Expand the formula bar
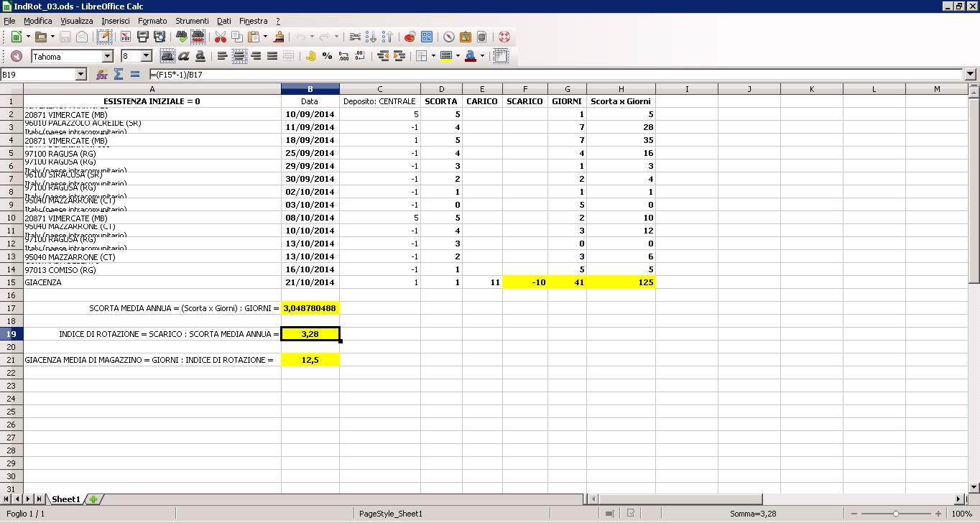 click(971, 74)
